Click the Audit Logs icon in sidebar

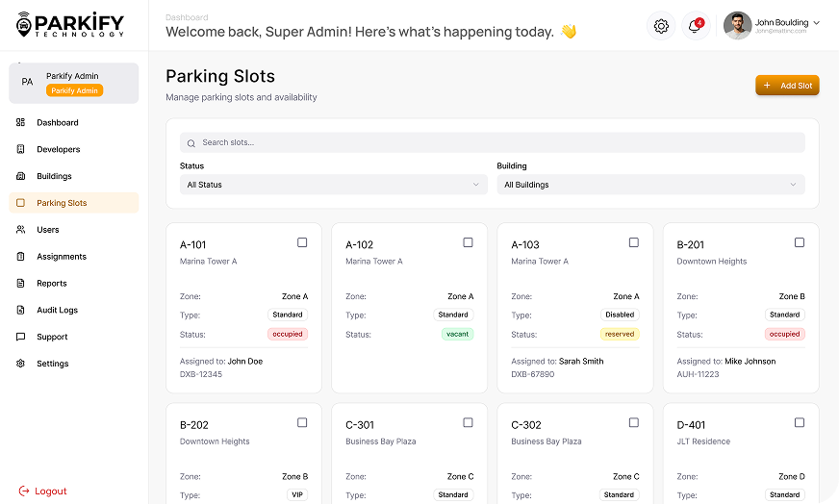20,311
